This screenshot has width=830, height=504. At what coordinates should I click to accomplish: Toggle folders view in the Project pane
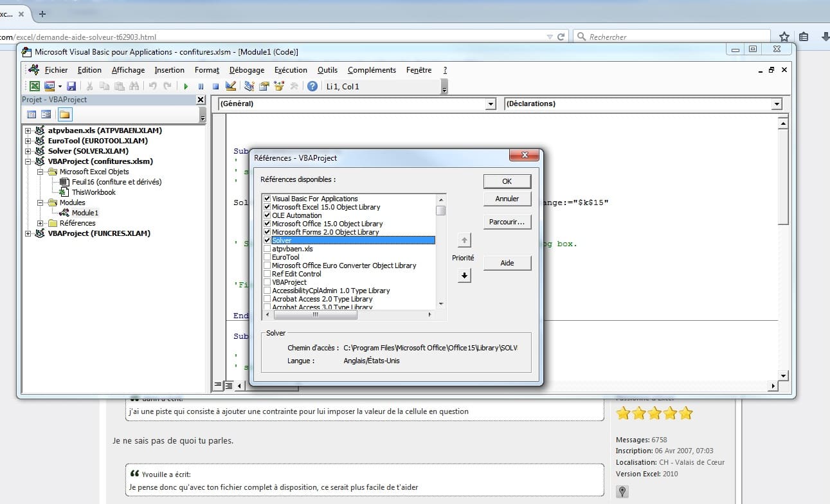coord(65,114)
